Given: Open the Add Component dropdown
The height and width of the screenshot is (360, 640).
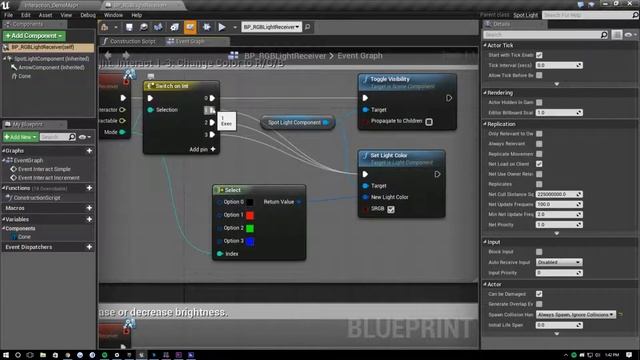Looking at the screenshot, I should [34, 36].
